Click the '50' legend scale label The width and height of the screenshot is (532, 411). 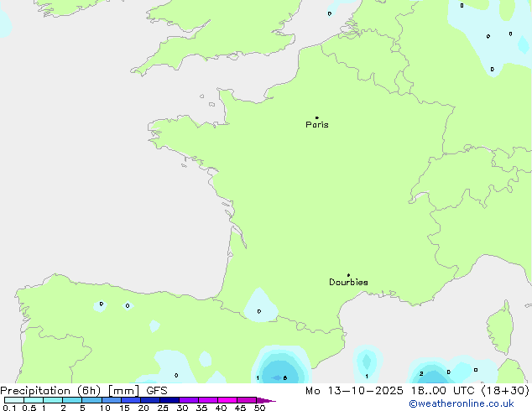[x=259, y=408]
